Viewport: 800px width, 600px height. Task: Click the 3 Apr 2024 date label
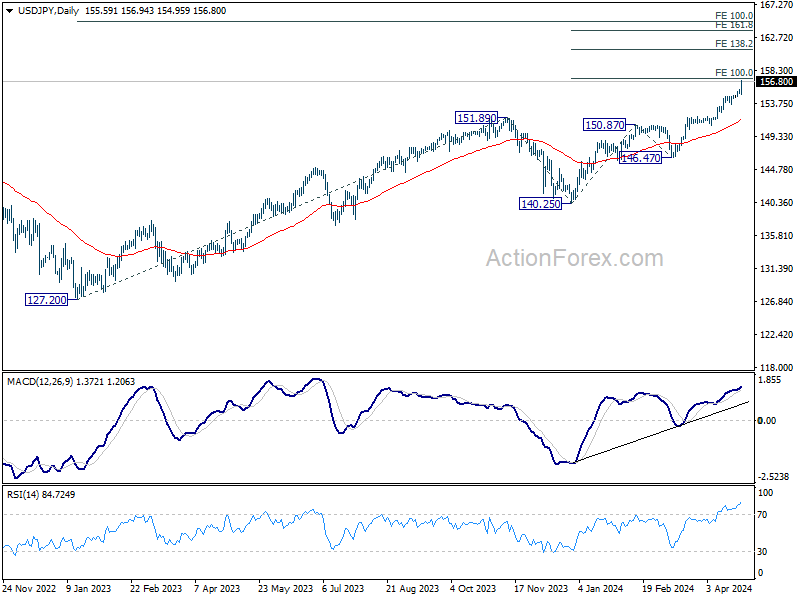pyautogui.click(x=730, y=589)
